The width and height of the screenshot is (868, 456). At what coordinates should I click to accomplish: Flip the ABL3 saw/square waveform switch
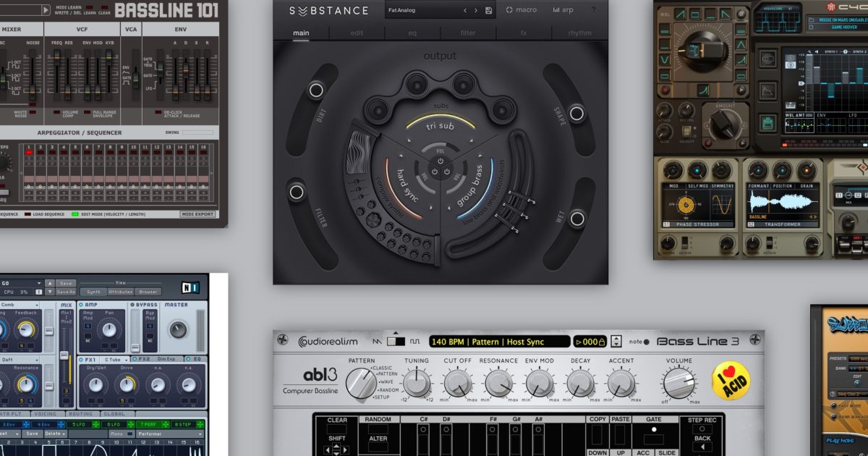pyautogui.click(x=396, y=341)
